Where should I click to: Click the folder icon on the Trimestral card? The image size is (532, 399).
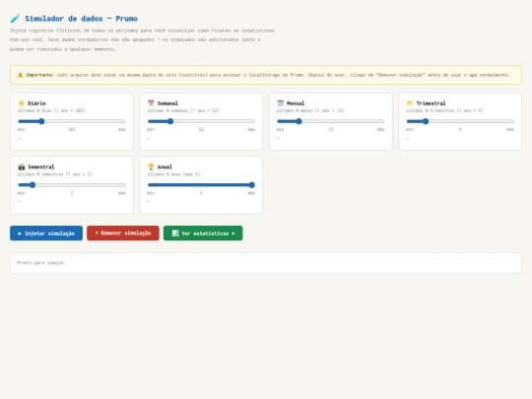click(x=410, y=103)
